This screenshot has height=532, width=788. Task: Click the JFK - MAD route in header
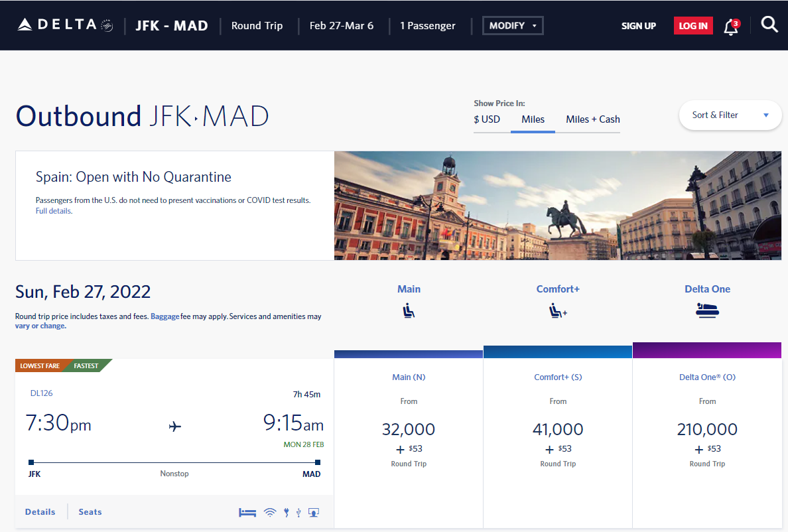(172, 26)
